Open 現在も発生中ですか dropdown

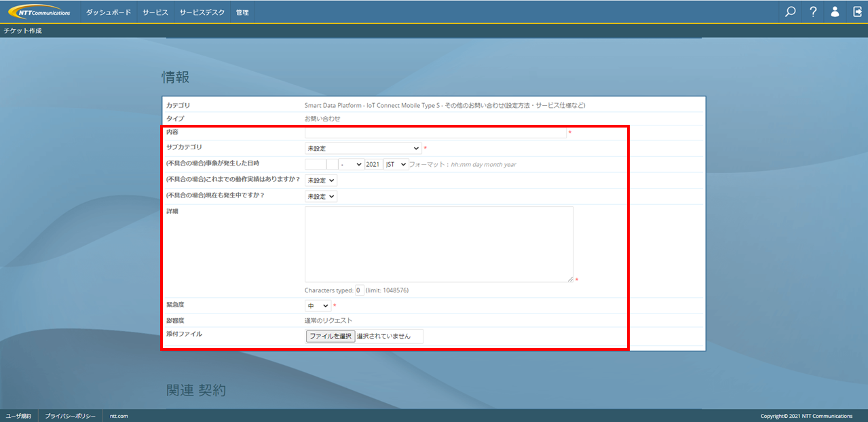tap(321, 196)
